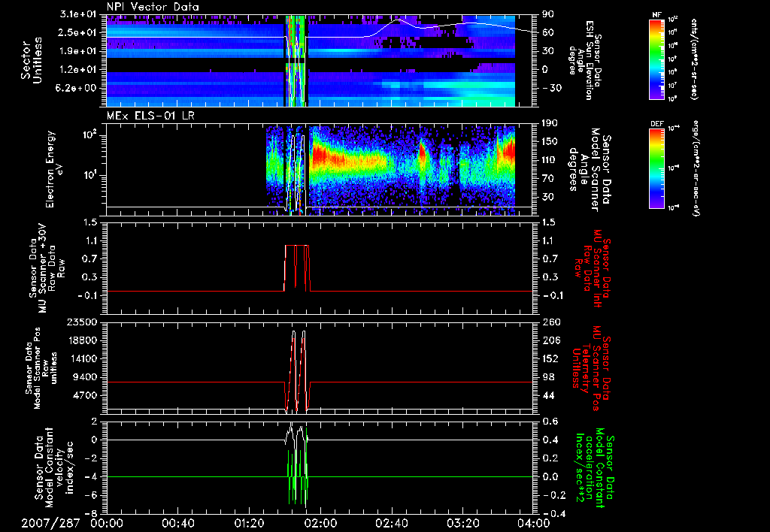Click the '01:20' time tick label
770x532 pixels.
click(x=249, y=524)
